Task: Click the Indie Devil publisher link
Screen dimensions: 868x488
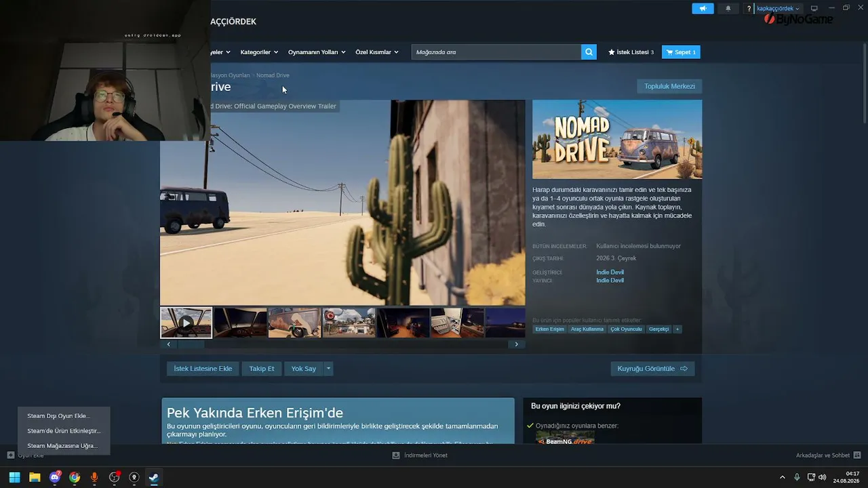Action: coord(610,281)
